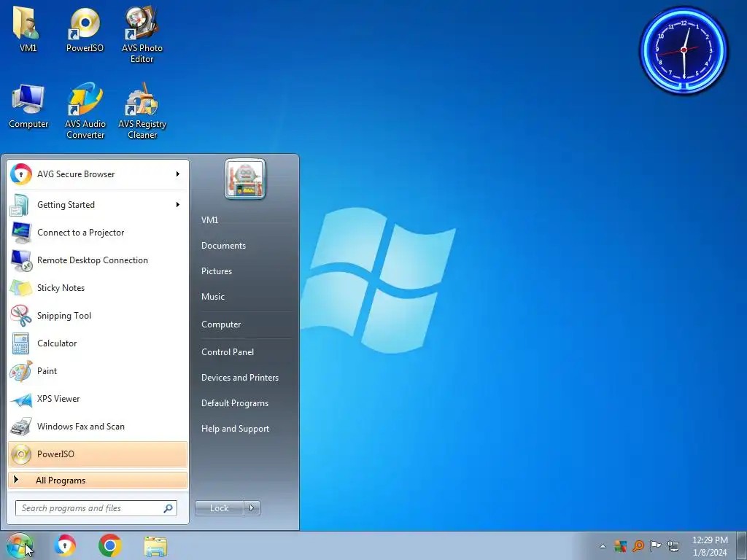Open the Computer desktop icon
Image resolution: width=747 pixels, height=560 pixels.
click(28, 106)
